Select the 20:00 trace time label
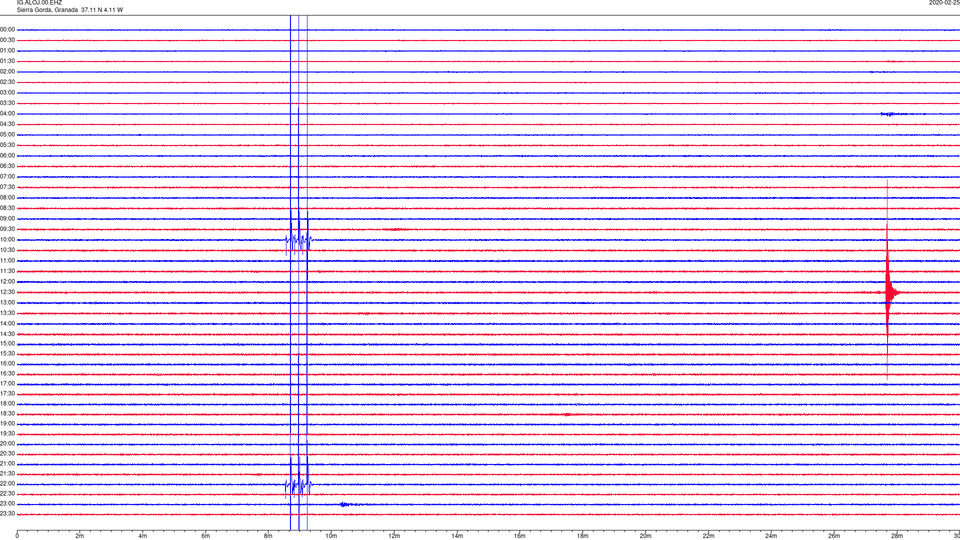 tap(7, 443)
